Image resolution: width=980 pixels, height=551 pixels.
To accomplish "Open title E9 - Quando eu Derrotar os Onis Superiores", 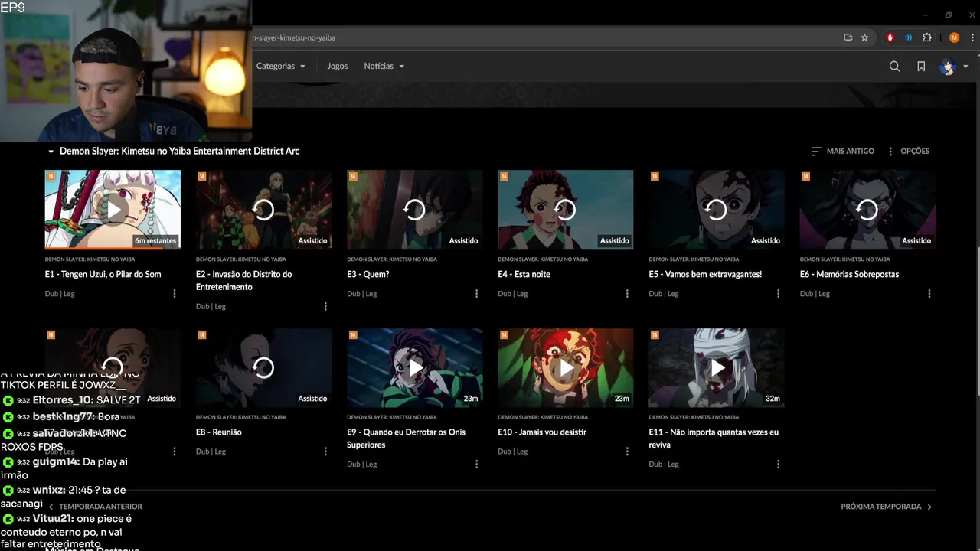I will pyautogui.click(x=406, y=439).
